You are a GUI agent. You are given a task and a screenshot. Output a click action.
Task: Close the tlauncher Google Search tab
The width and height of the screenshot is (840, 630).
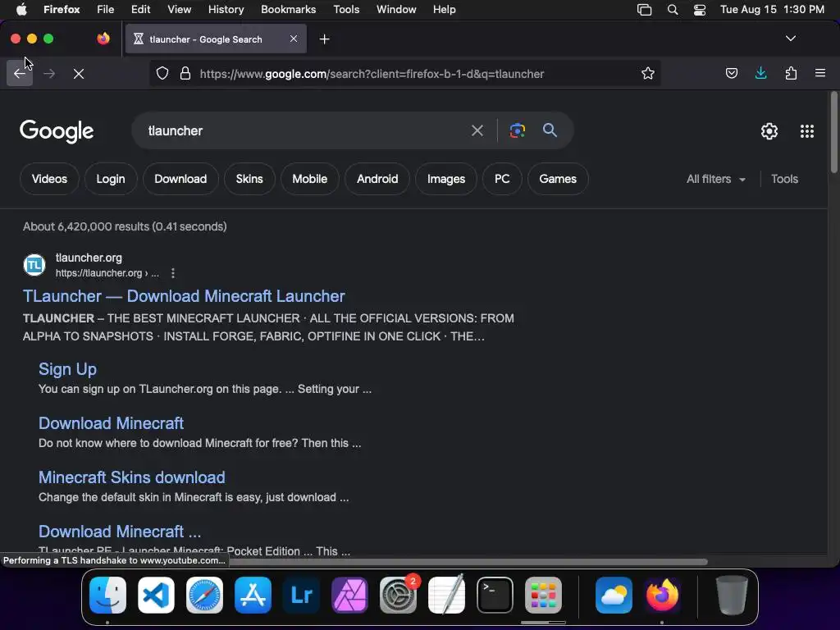point(294,39)
